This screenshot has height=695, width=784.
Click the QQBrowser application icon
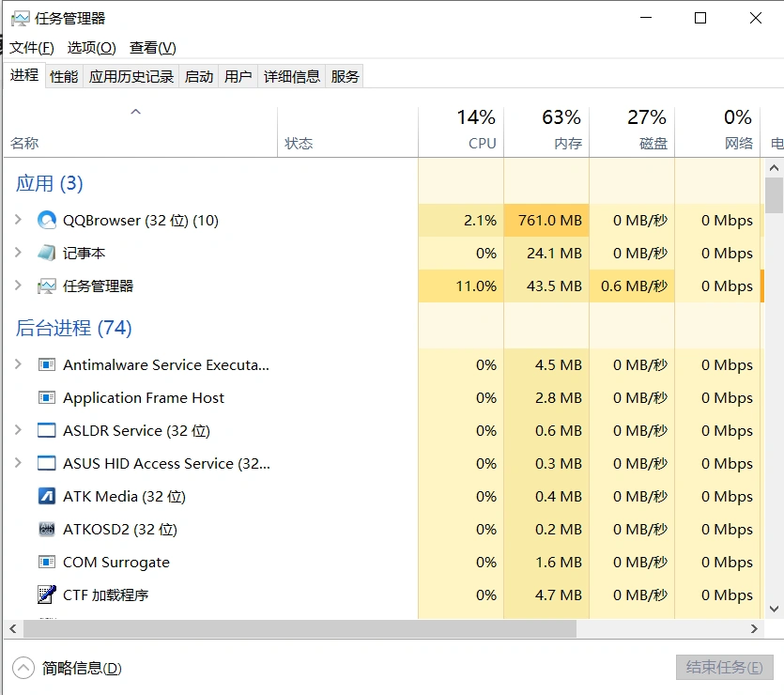[46, 220]
